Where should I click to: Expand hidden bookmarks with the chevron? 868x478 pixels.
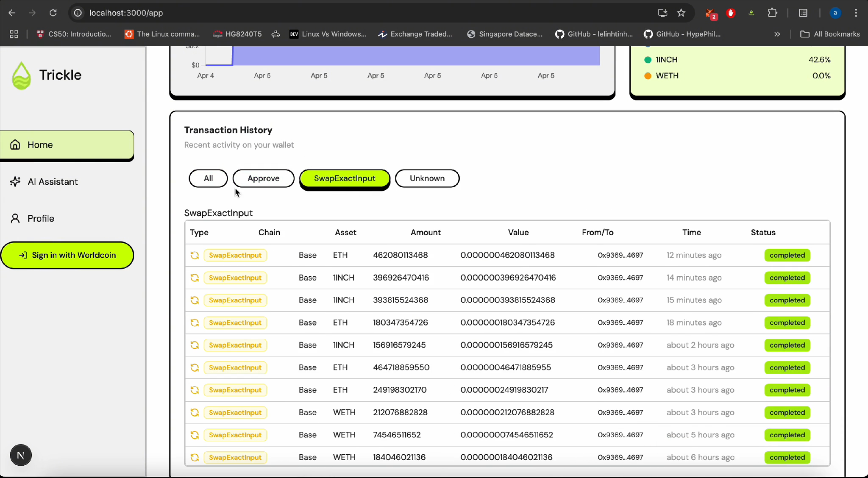tap(777, 34)
